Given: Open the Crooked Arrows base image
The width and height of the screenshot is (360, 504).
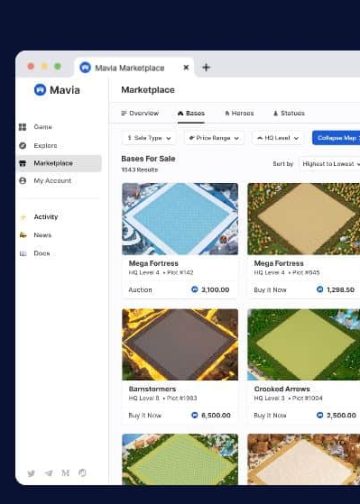Looking at the screenshot, I should tap(304, 344).
